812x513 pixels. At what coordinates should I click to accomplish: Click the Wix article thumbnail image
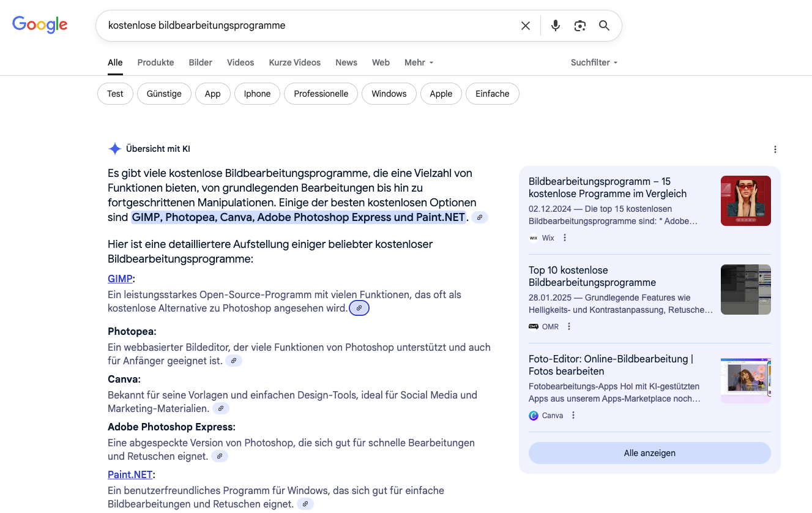pyautogui.click(x=745, y=201)
